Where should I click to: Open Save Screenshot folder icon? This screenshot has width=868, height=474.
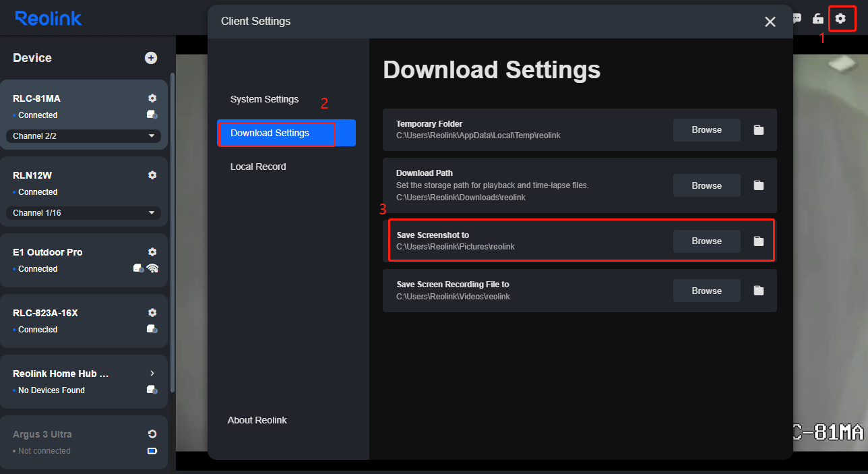(x=759, y=241)
